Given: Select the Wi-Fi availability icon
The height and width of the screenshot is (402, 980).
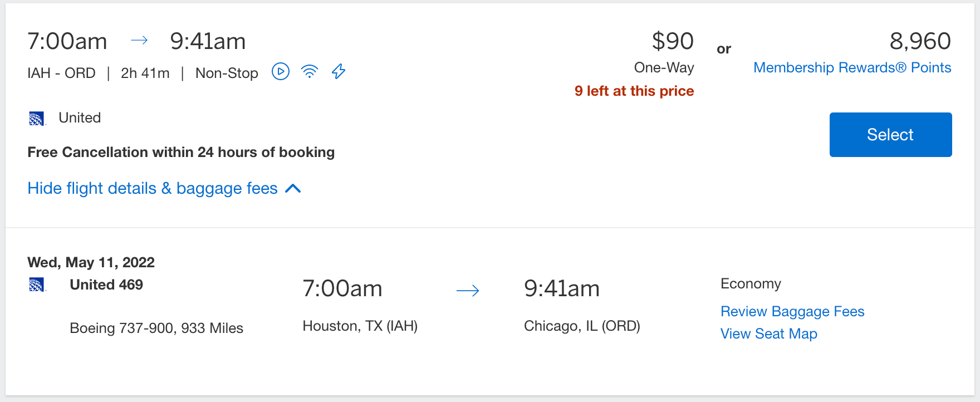Looking at the screenshot, I should (310, 71).
